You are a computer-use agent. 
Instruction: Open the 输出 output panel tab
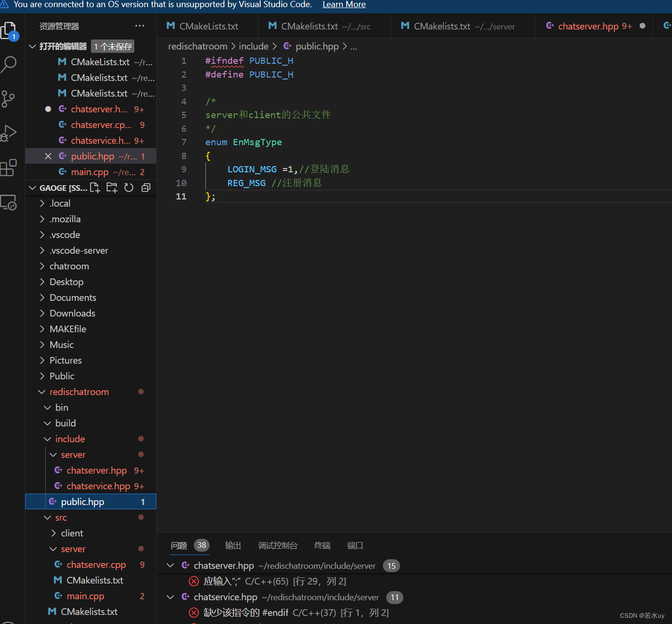(233, 545)
